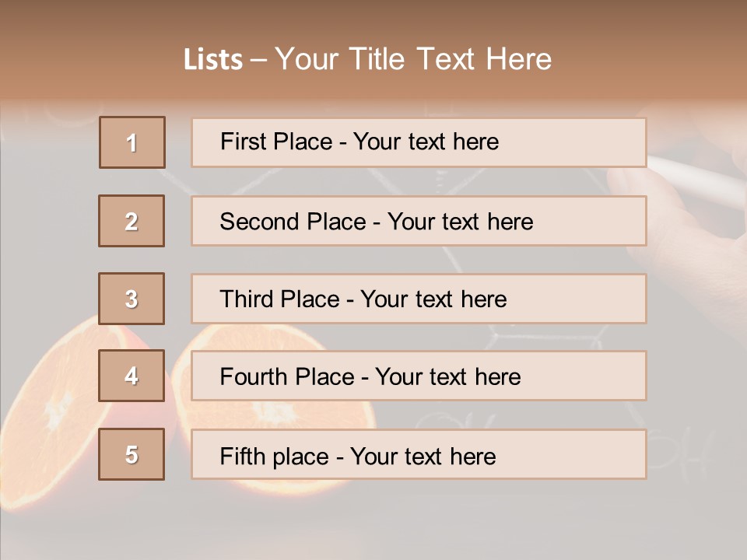Click the "Third Place - Your text here" box
747x560 pixels.
[419, 299]
